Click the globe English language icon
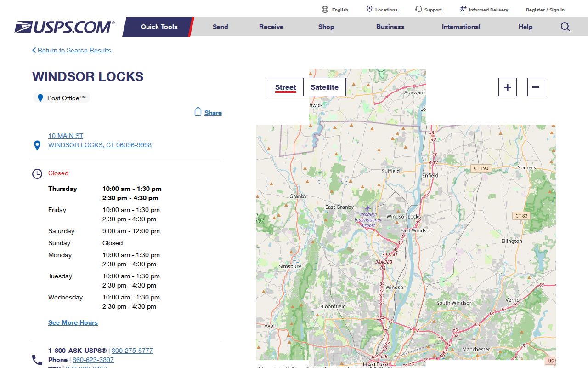The width and height of the screenshot is (588, 368). (x=325, y=10)
